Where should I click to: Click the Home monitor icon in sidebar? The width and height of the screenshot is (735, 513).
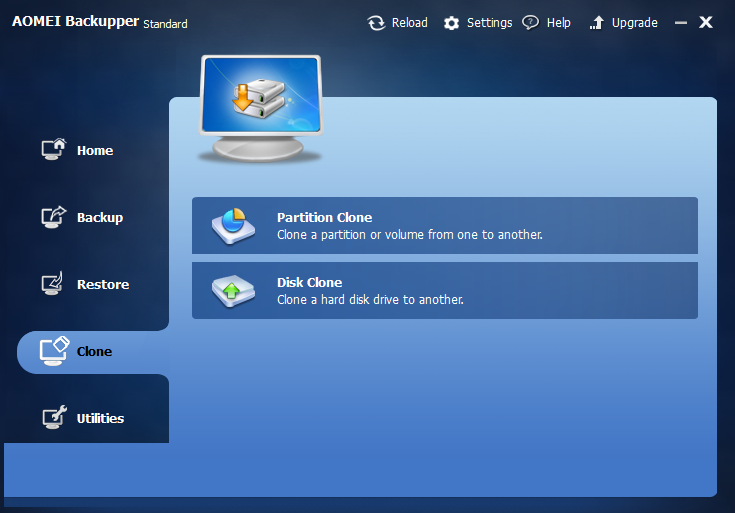click(53, 150)
